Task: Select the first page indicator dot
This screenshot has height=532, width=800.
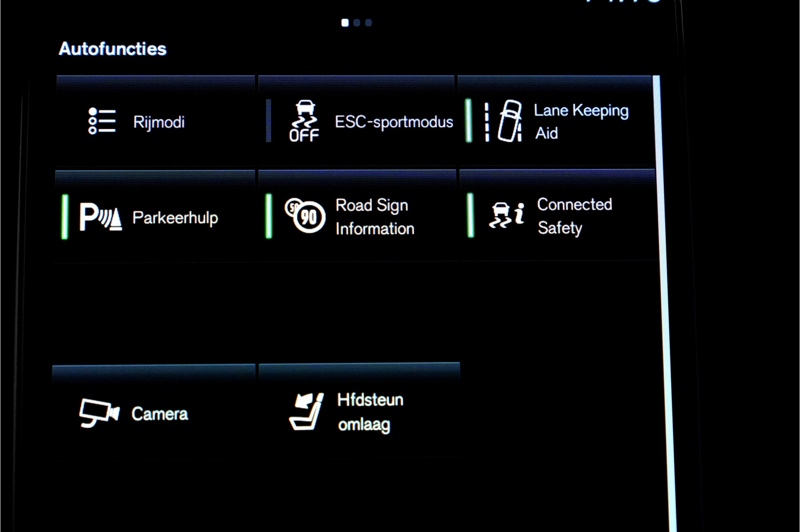Action: point(345,23)
